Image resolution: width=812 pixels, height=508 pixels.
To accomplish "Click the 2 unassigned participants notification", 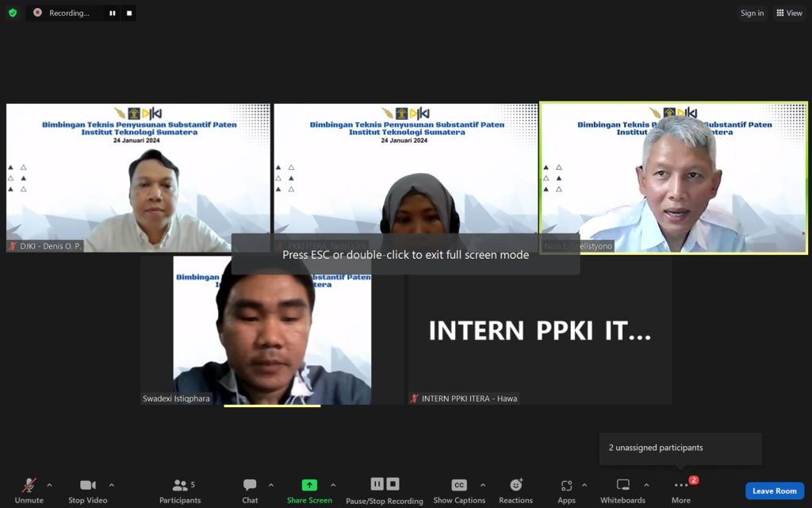I will point(680,448).
